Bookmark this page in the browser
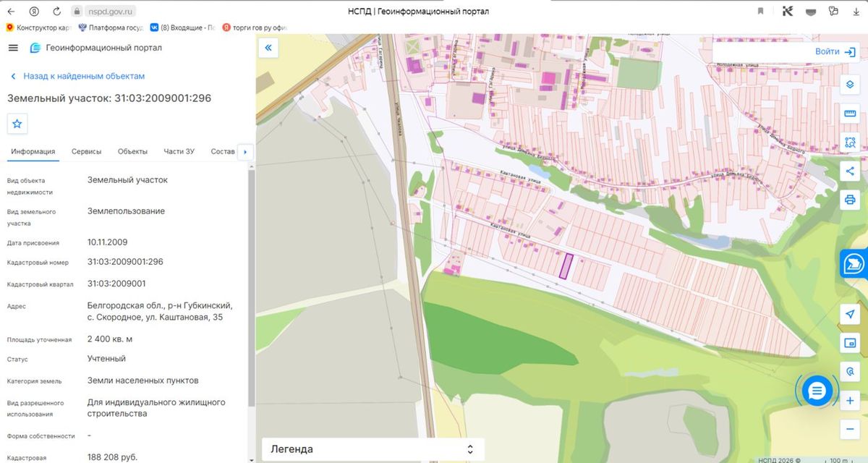Screen dimensions: 868x463 tap(760, 12)
